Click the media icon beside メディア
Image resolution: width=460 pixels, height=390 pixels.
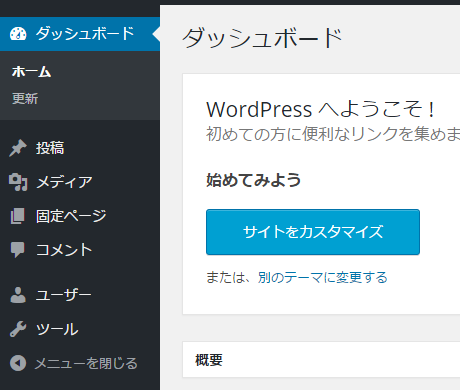pos(18,182)
